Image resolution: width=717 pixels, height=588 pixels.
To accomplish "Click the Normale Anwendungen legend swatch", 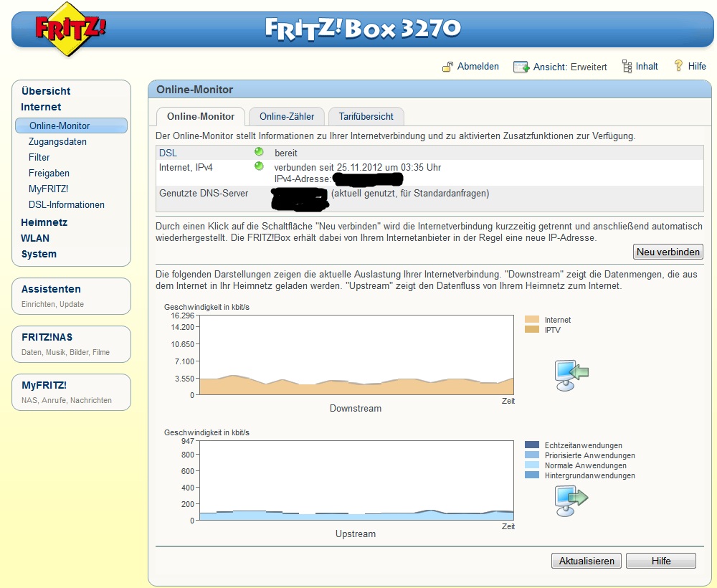I will point(532,465).
